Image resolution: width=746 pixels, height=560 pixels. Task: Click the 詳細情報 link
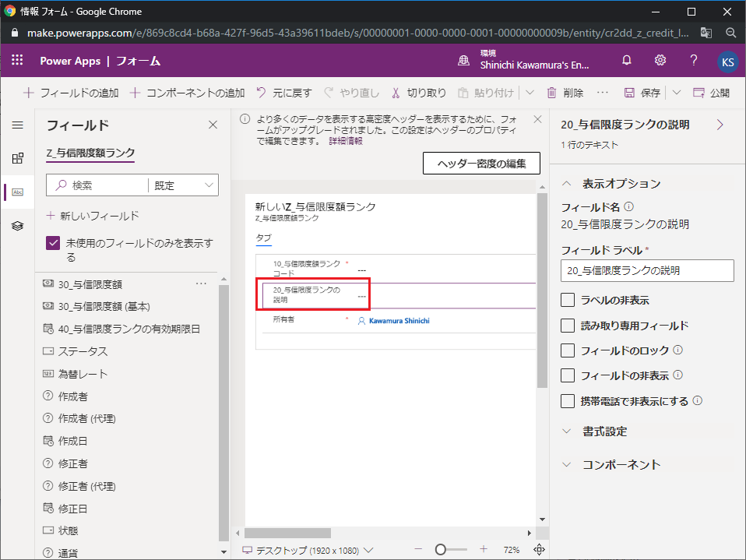(346, 141)
